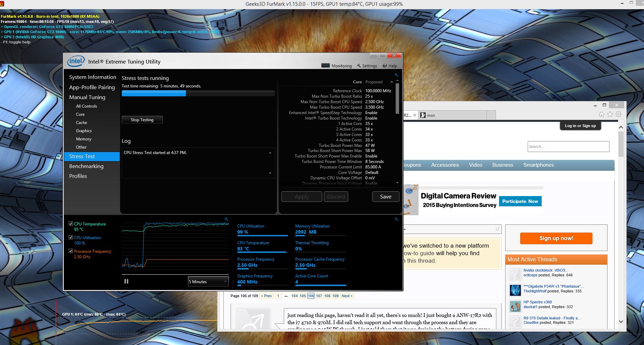Screen dimensions: 644x345
Task: Click avatar beside Gigabyte P34W thread
Action: pos(515,290)
